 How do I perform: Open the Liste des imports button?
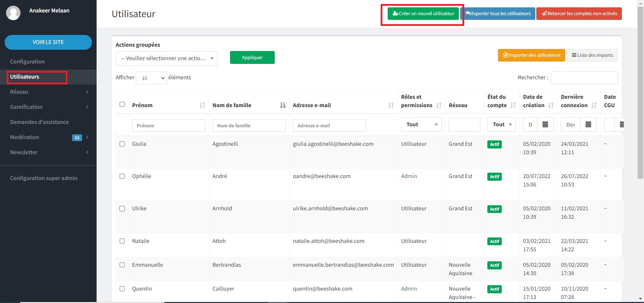pos(592,55)
